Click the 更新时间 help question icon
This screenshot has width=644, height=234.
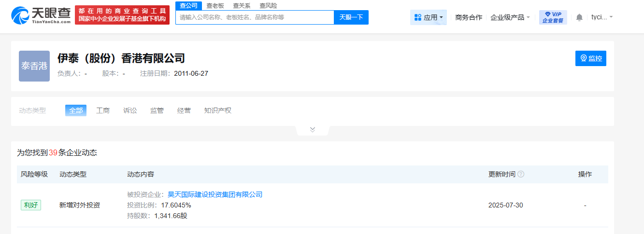[521, 174]
